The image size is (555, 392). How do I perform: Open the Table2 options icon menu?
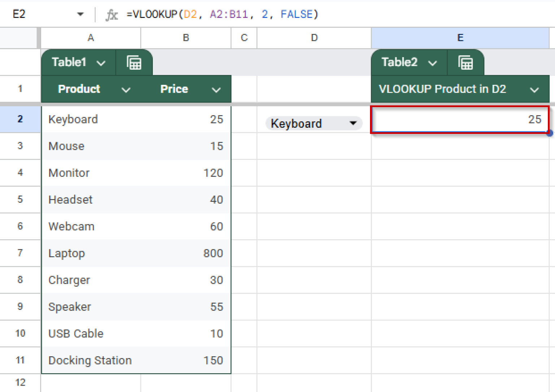click(x=466, y=62)
